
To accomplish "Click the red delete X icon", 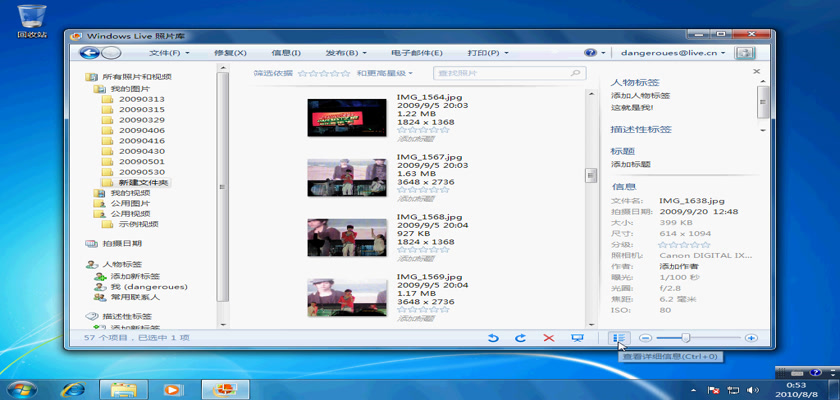I will [x=548, y=339].
